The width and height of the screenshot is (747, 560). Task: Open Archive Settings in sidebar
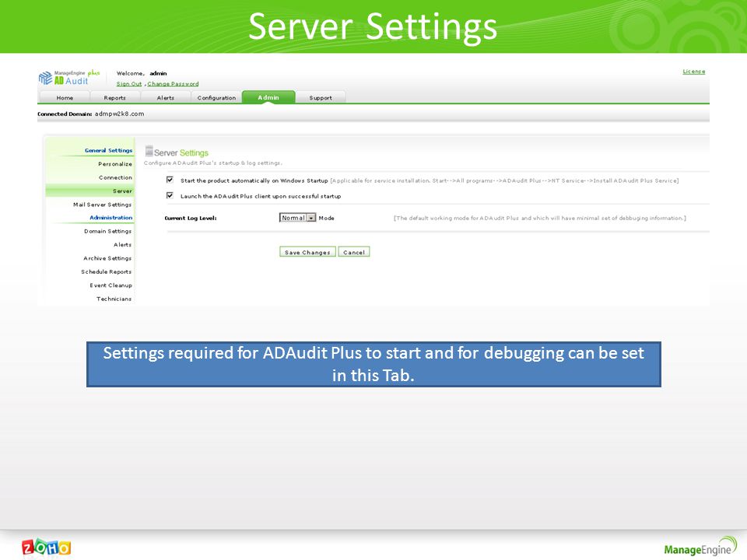point(107,258)
